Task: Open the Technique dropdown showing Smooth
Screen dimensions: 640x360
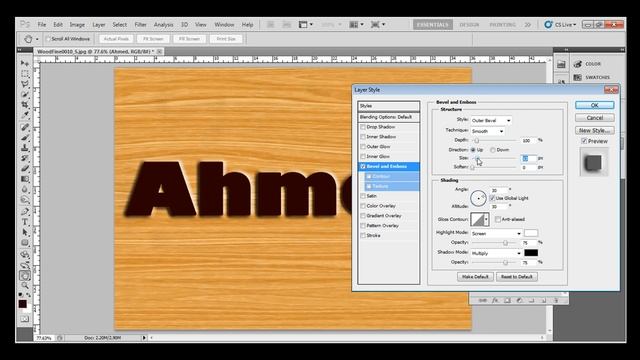Action: 487,131
